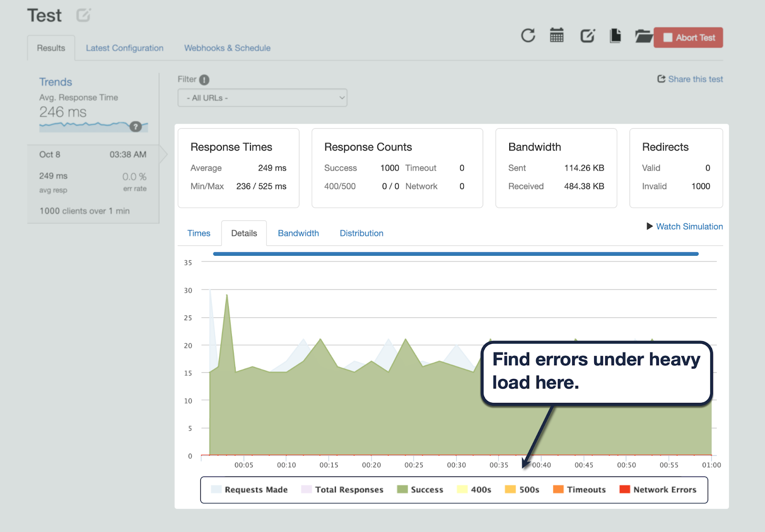Toggle Timeouts series in legend

579,489
